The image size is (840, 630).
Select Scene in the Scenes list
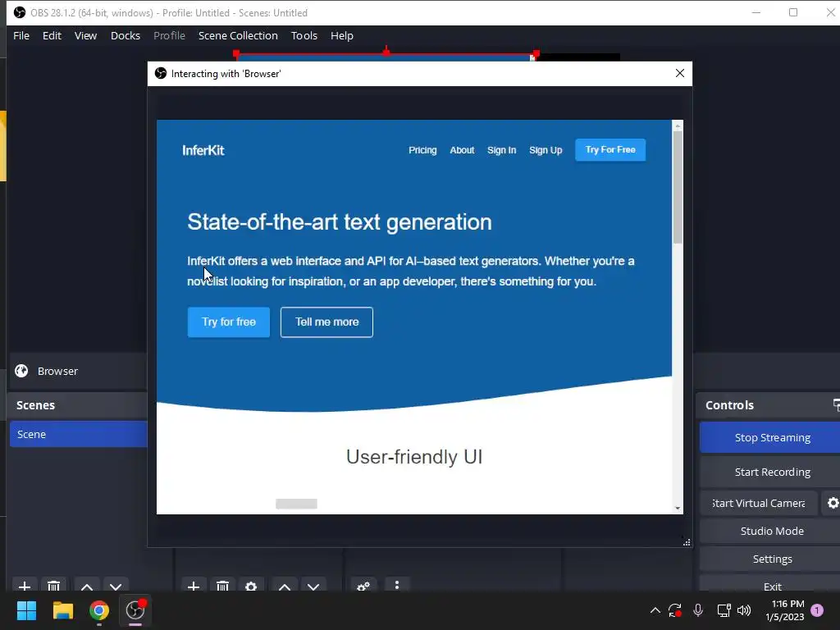78,434
